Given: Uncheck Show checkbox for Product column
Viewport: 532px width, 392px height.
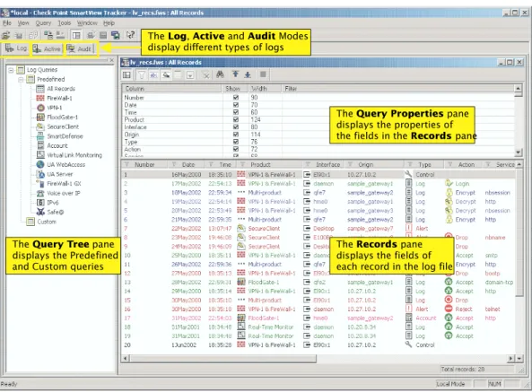Looking at the screenshot, I should pyautogui.click(x=236, y=119).
